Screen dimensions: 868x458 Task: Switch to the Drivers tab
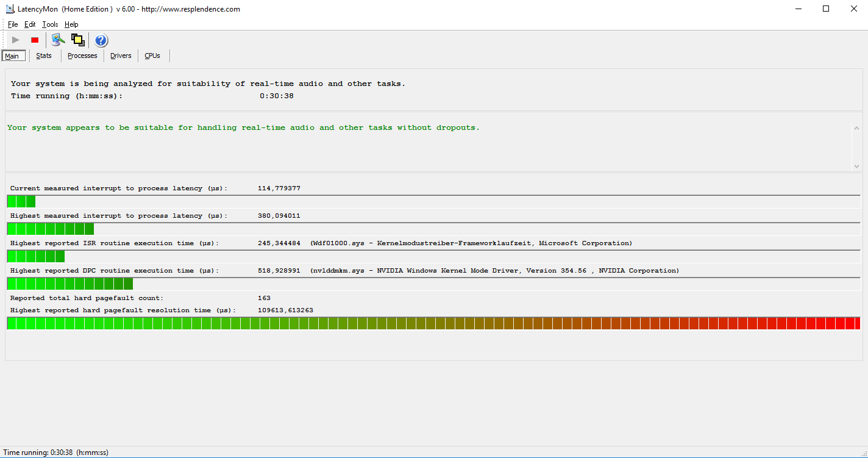click(121, 55)
